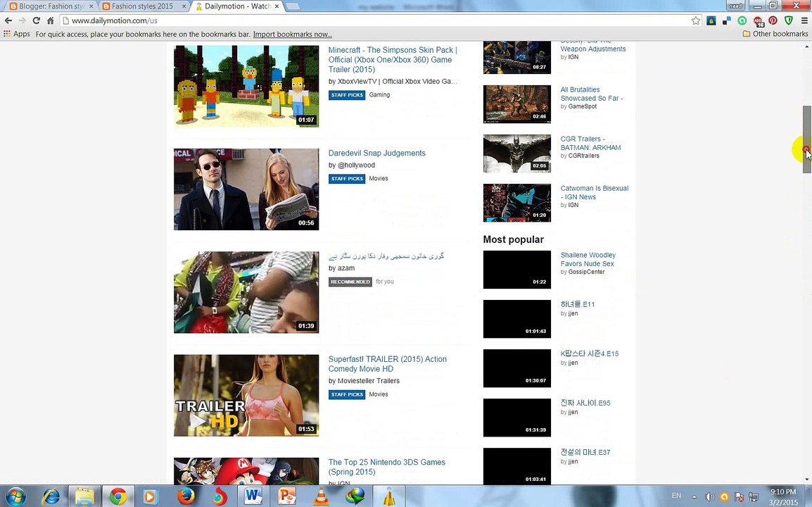
Task: Click the Pinterest extension icon
Action: 773,20
